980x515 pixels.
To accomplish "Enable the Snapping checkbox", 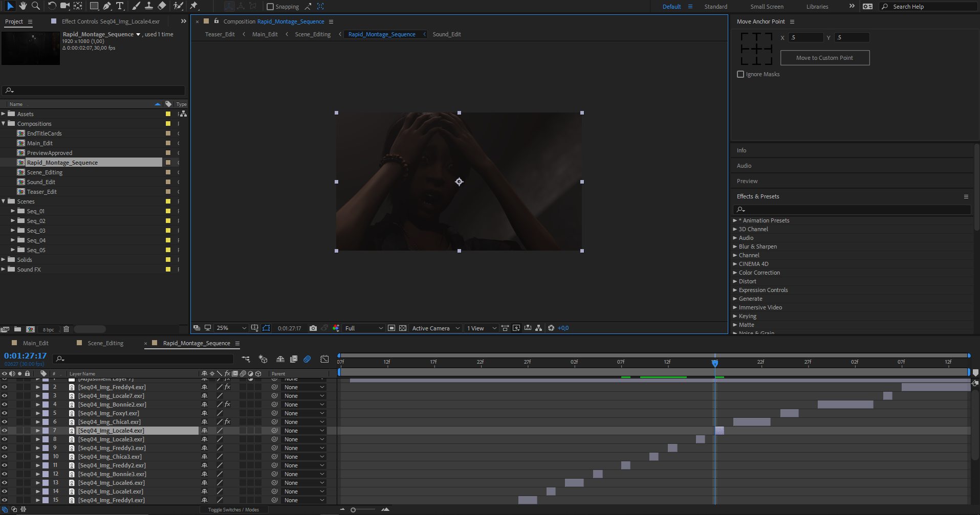I will click(x=270, y=7).
